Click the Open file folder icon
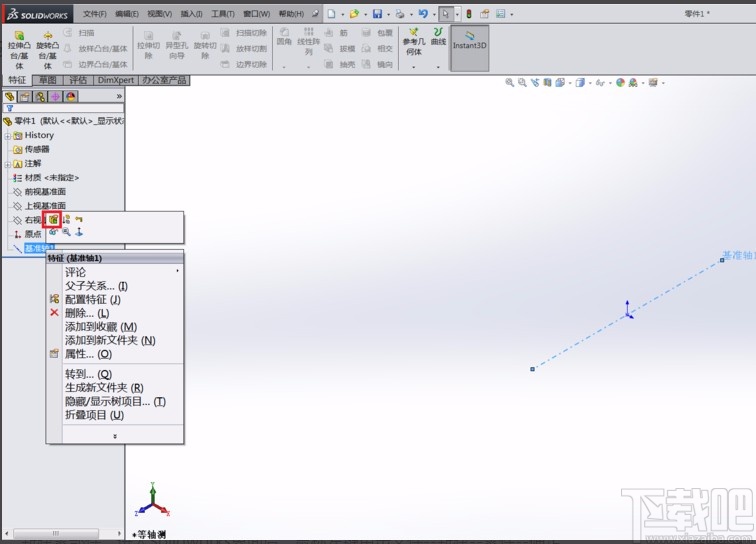 pyautogui.click(x=354, y=14)
